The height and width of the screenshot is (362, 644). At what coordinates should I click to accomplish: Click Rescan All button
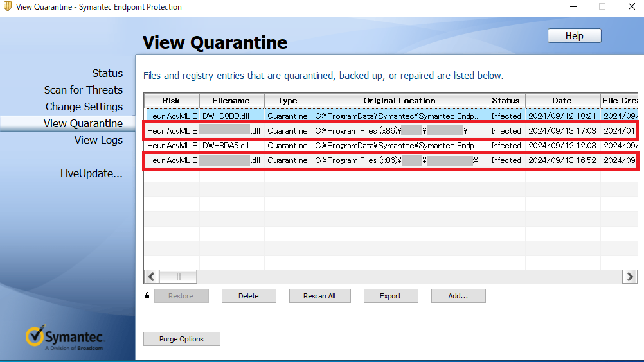point(319,296)
